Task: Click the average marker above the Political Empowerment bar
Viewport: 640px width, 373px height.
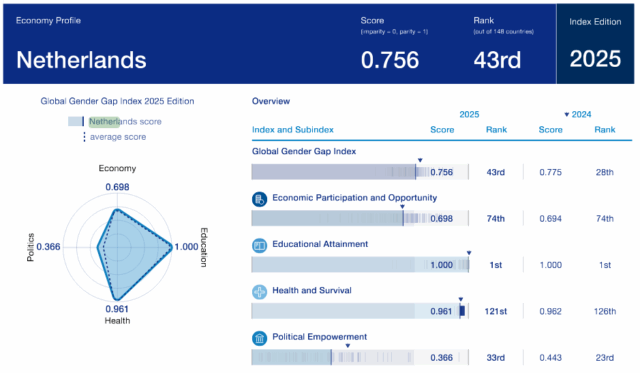Action: tap(348, 346)
